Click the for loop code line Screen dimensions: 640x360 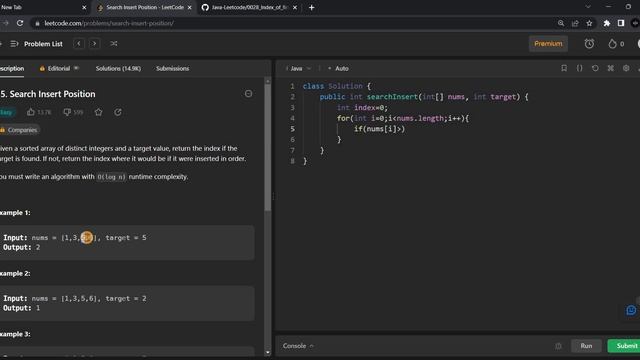[403, 118]
